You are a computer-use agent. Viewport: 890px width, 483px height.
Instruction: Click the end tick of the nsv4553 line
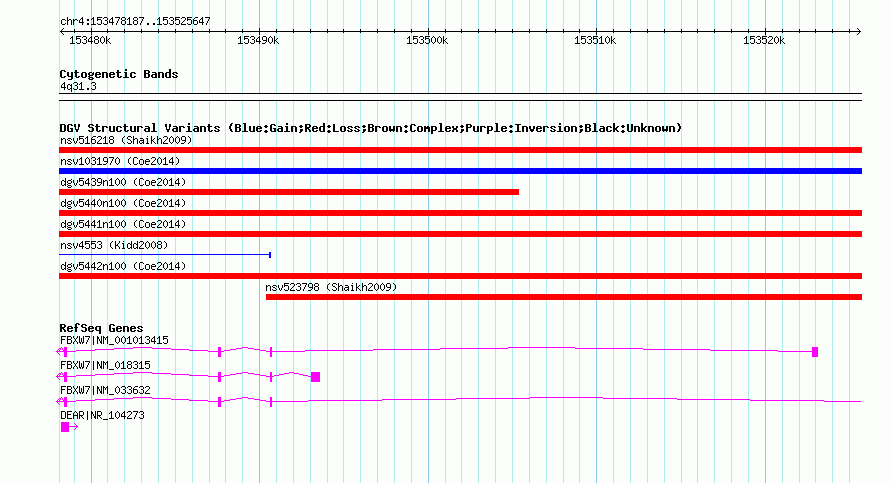point(270,255)
